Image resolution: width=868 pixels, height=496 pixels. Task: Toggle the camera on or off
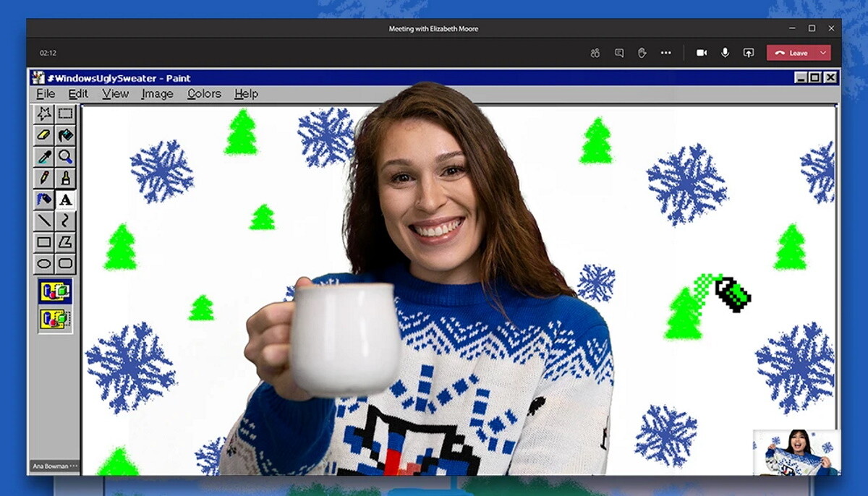click(701, 53)
